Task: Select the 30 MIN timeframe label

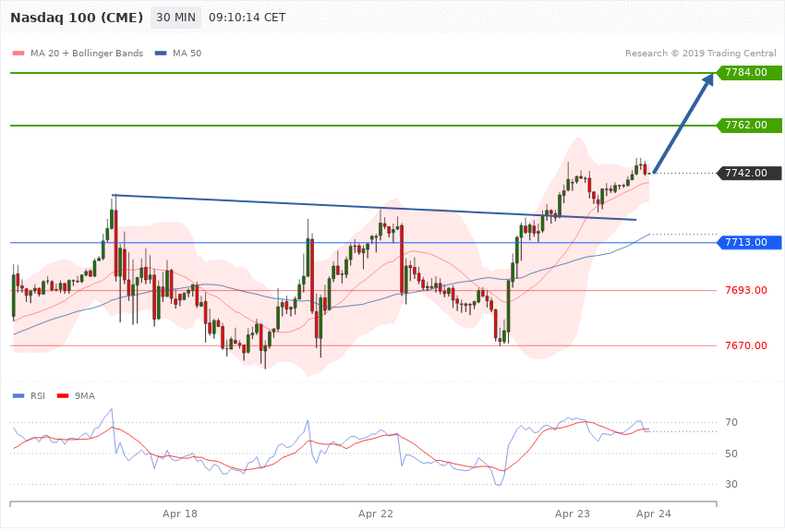Action: 175,18
